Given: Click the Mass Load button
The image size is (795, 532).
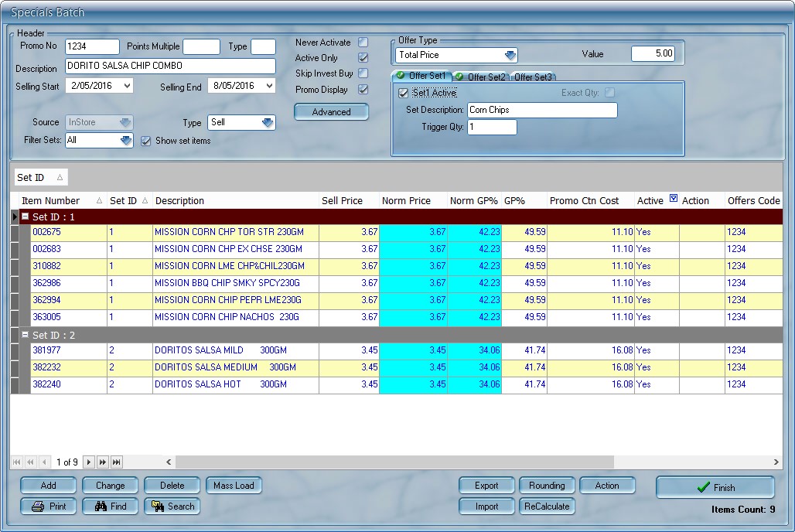Looking at the screenshot, I should (234, 486).
